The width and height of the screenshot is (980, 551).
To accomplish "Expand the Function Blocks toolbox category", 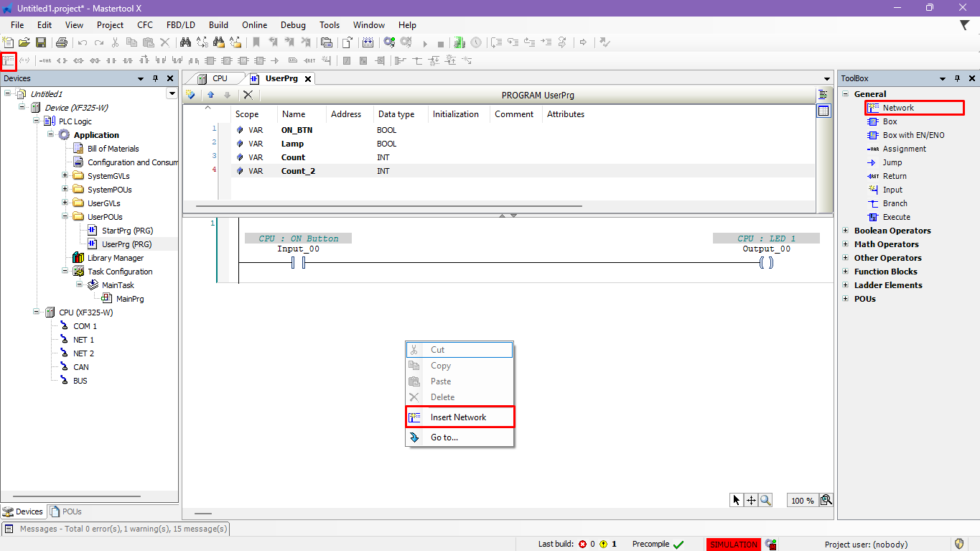I will coord(846,272).
